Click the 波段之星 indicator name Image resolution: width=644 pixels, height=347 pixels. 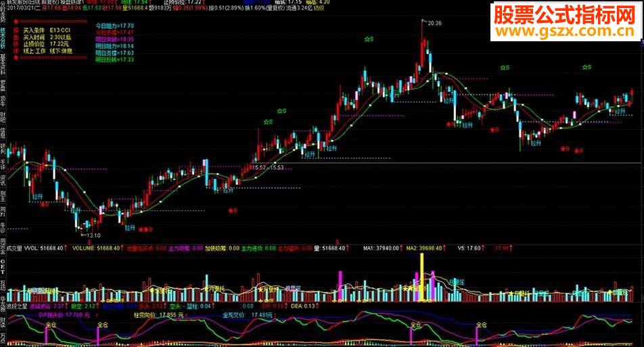pos(17,306)
